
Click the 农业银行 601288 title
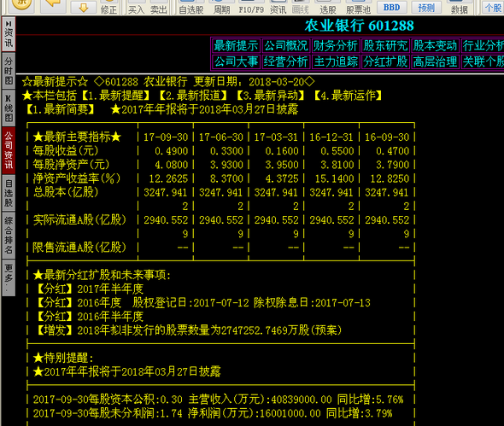[x=359, y=26]
